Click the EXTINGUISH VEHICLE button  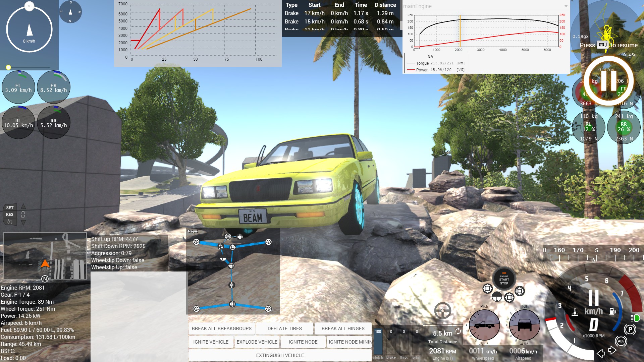point(280,355)
